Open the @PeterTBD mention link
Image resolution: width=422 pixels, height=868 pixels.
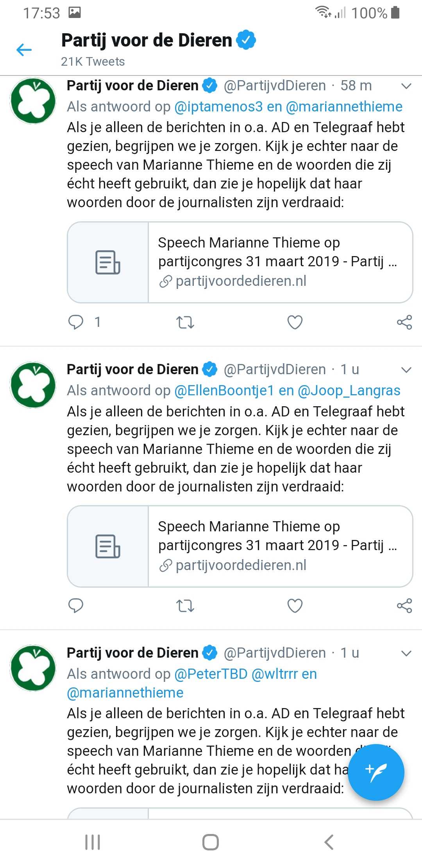[x=211, y=674]
